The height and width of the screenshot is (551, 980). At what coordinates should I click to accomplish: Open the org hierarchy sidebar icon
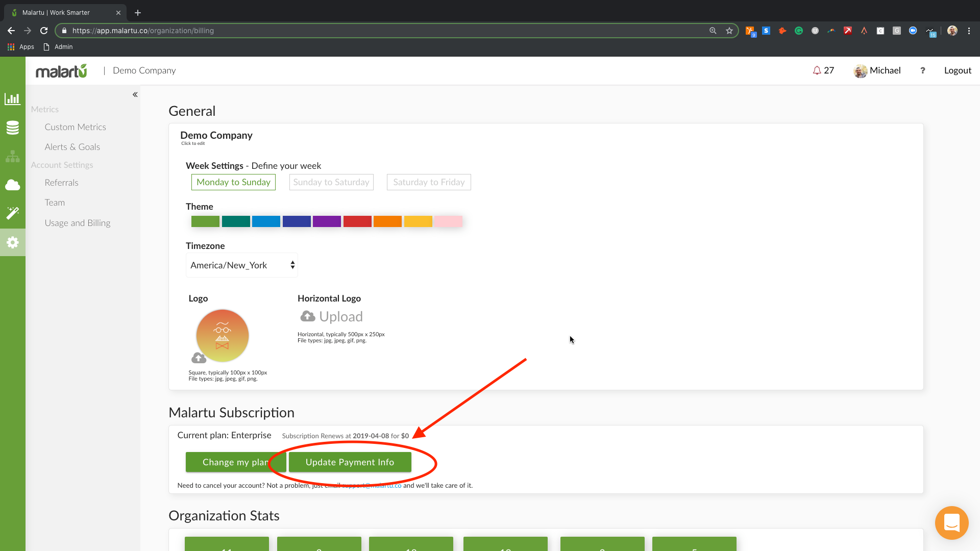pyautogui.click(x=12, y=156)
